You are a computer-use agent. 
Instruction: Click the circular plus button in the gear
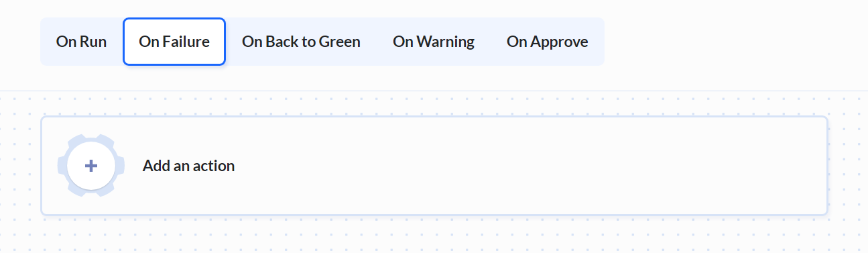point(91,166)
